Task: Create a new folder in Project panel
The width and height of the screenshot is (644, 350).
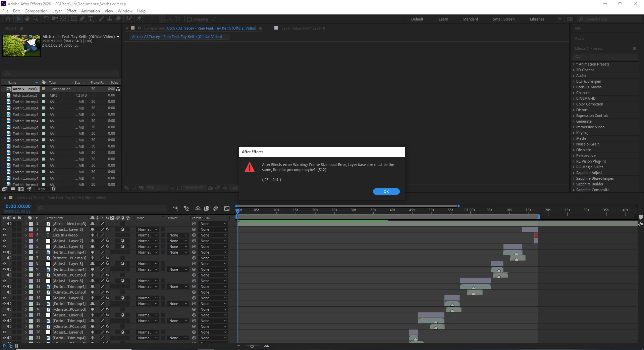Action: [x=13, y=189]
